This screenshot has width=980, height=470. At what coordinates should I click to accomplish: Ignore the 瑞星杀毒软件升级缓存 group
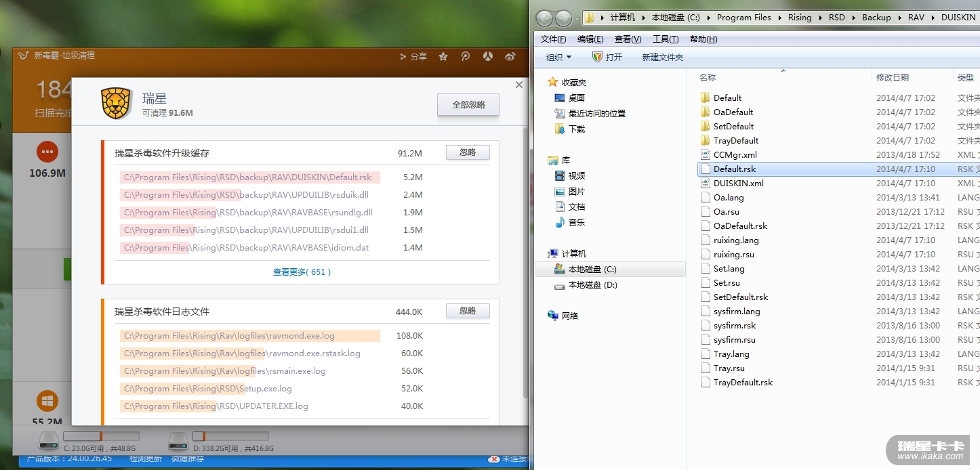pyautogui.click(x=468, y=152)
